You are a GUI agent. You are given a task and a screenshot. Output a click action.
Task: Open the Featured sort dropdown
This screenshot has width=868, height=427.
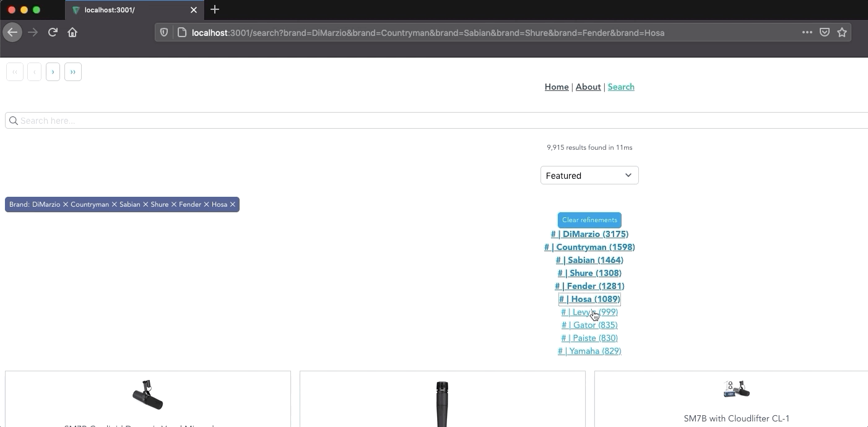pos(589,175)
